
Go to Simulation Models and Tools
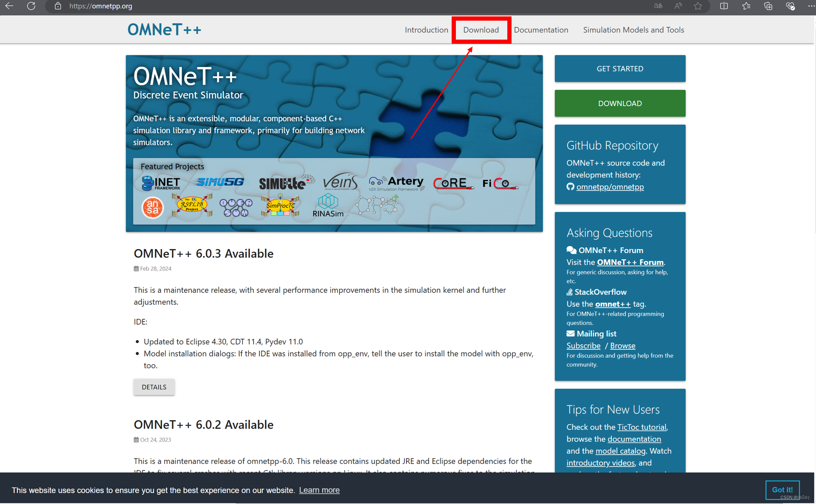click(633, 30)
